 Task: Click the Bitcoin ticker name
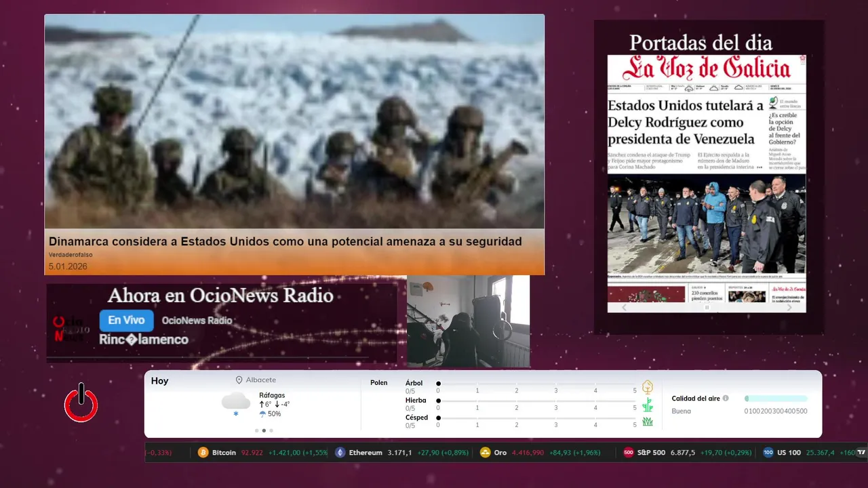224,453
